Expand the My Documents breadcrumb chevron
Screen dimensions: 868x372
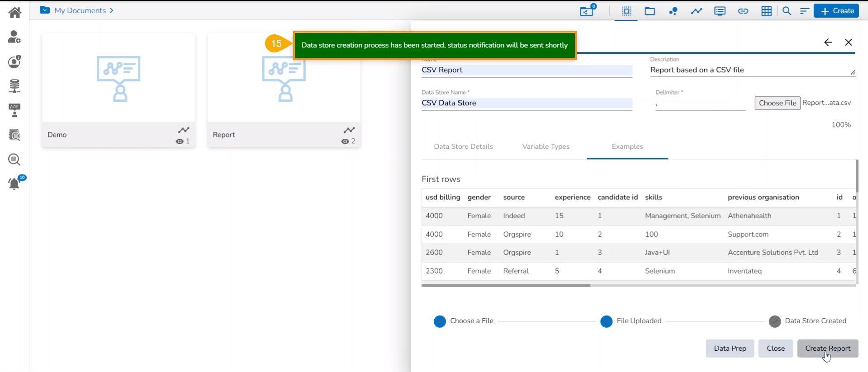click(x=111, y=10)
